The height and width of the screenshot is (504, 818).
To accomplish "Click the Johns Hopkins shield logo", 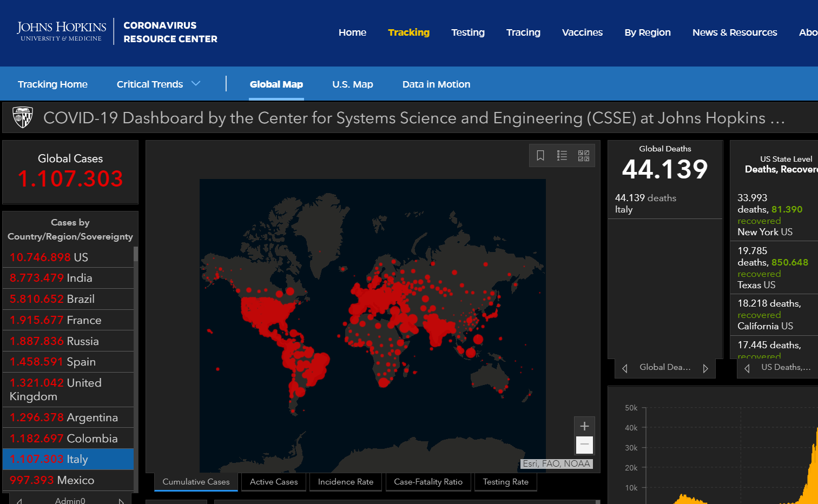I will 23,117.
